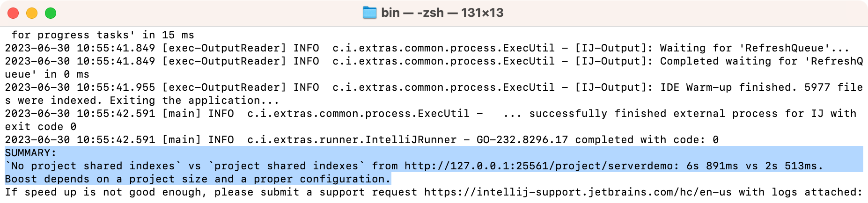Click the window title "bin — -zsh — 131×13"

(x=442, y=13)
